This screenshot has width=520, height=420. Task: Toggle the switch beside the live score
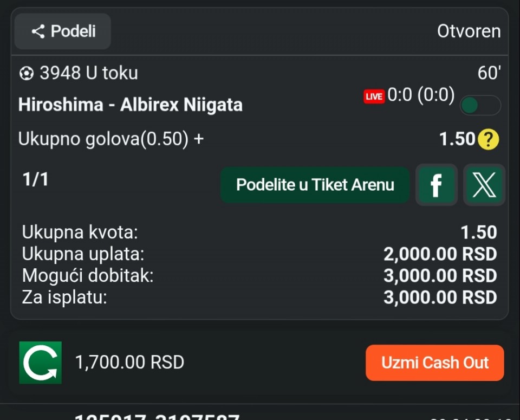[x=480, y=105]
